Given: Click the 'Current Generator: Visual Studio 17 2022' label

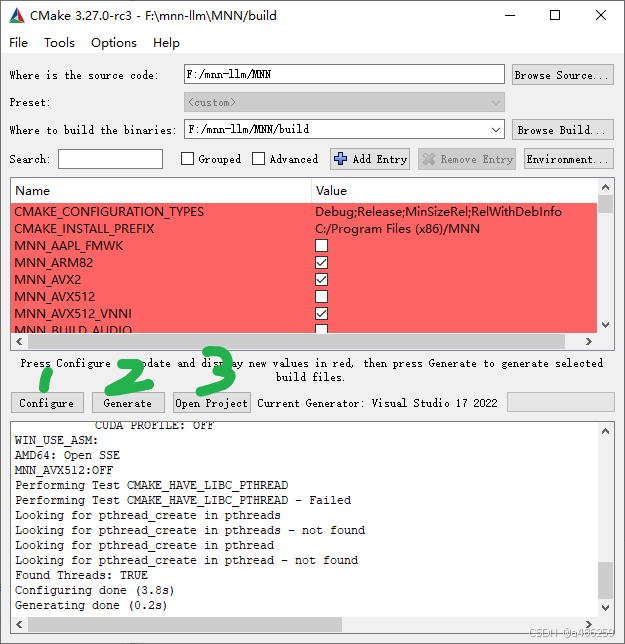Looking at the screenshot, I should point(377,403).
